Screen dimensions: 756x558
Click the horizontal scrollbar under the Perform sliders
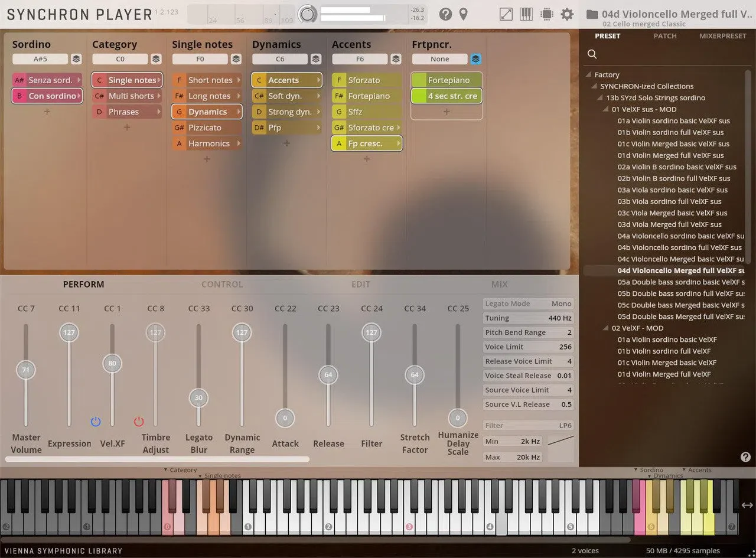pyautogui.click(x=157, y=459)
